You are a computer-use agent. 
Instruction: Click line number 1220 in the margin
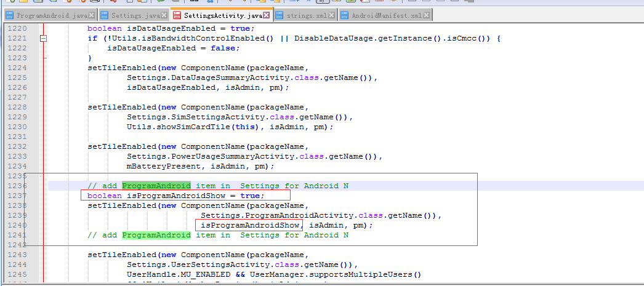(18, 29)
